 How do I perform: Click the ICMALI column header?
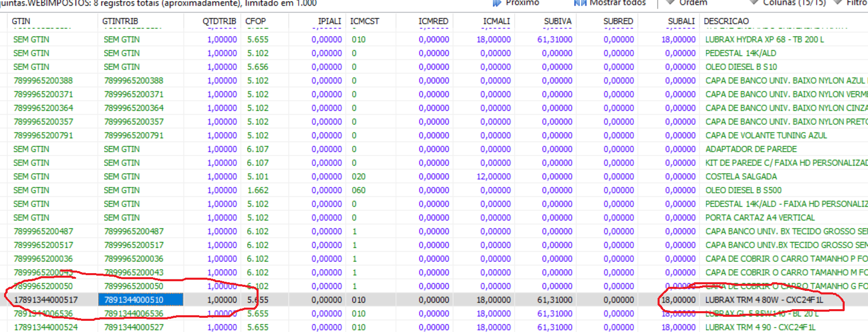point(496,21)
